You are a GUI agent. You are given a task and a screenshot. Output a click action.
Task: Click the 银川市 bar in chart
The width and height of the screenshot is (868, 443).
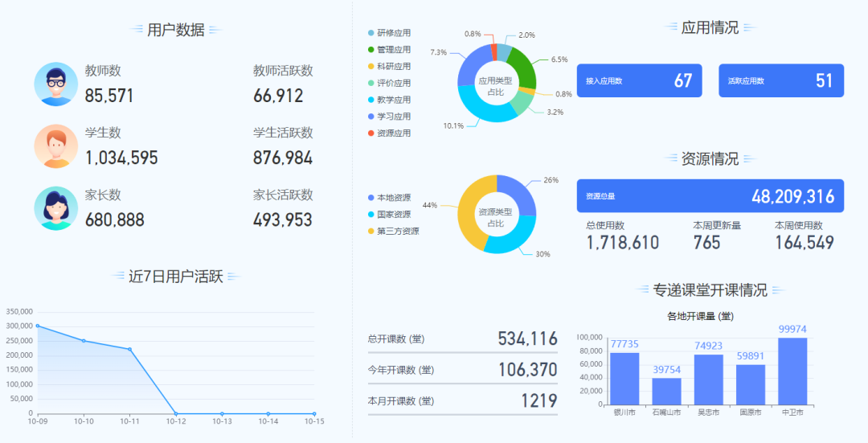624,378
